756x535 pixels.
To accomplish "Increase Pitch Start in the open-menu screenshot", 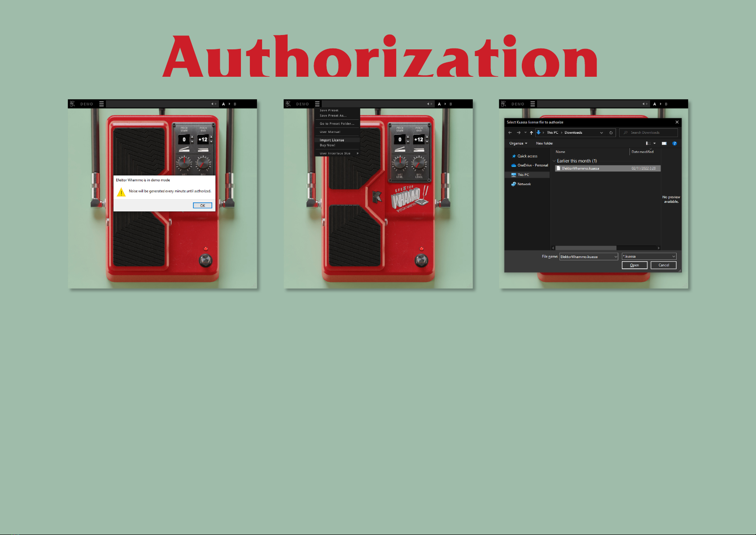I will (x=408, y=137).
